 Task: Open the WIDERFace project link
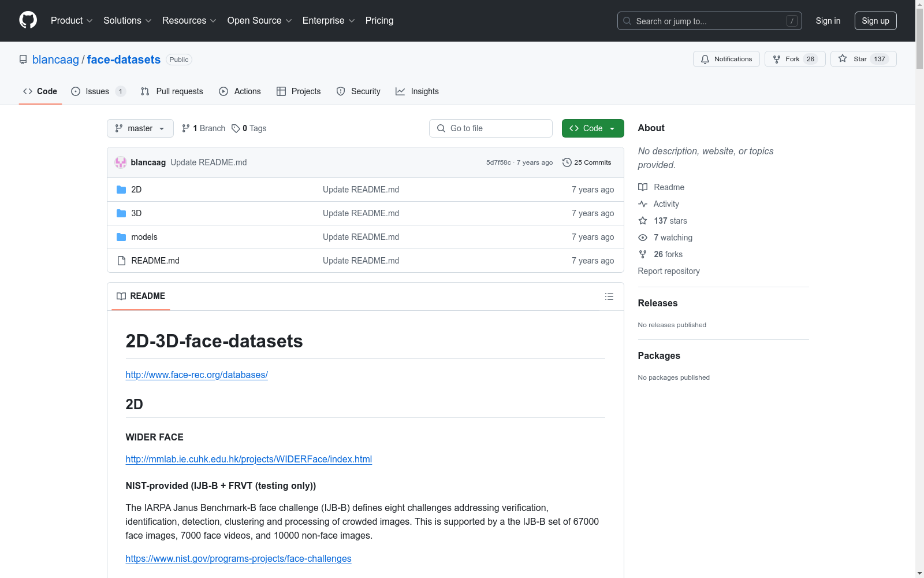249,460
